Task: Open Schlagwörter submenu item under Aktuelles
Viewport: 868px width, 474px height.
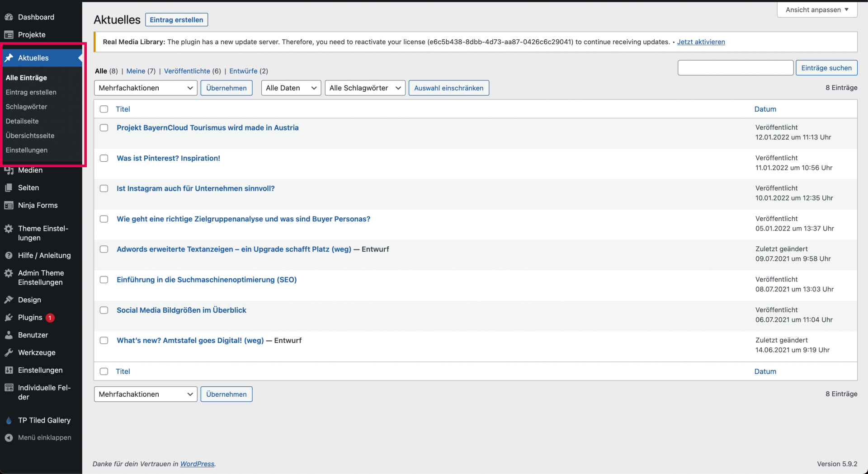Action: click(x=26, y=107)
